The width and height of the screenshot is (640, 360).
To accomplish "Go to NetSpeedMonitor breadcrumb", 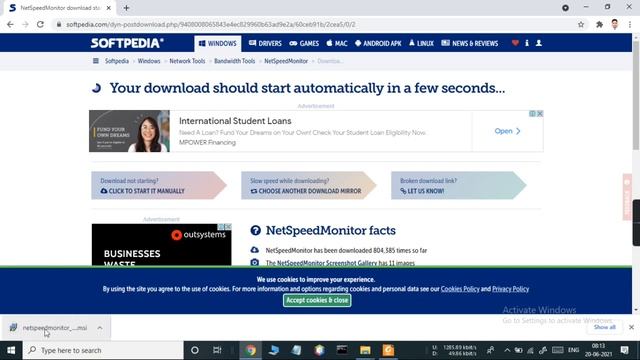I will tap(286, 61).
